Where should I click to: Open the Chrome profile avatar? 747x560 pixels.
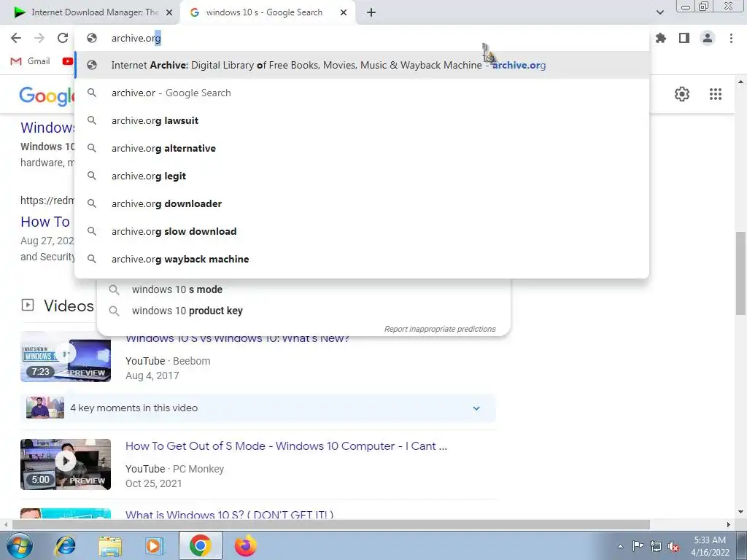click(708, 38)
